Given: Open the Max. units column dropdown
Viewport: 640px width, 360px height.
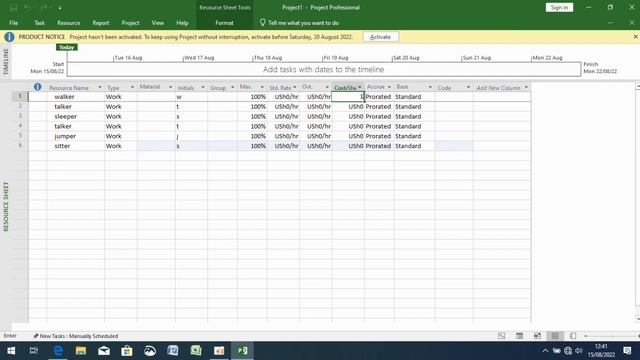Looking at the screenshot, I should click(262, 87).
